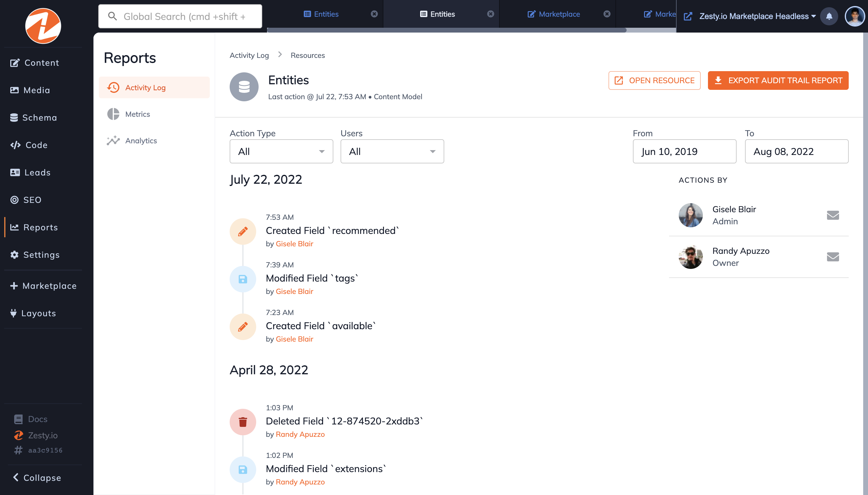Viewport: 868px width, 495px height.
Task: Click the To date field
Action: coord(797,151)
